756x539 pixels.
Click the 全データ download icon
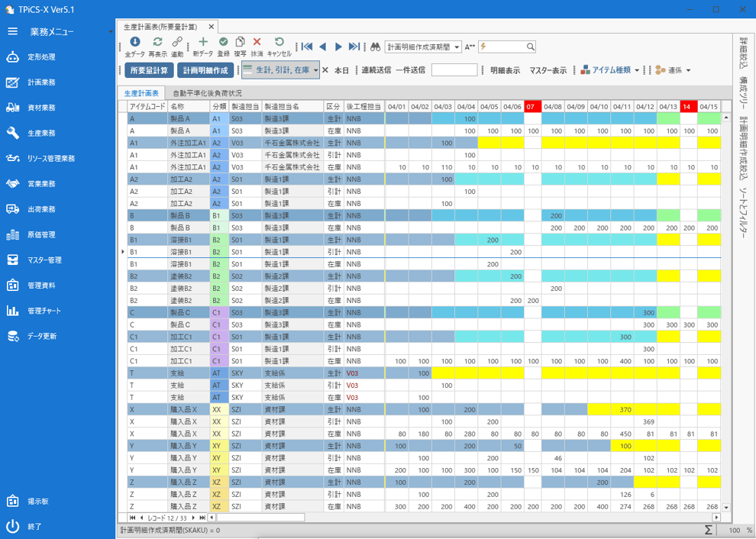click(134, 43)
